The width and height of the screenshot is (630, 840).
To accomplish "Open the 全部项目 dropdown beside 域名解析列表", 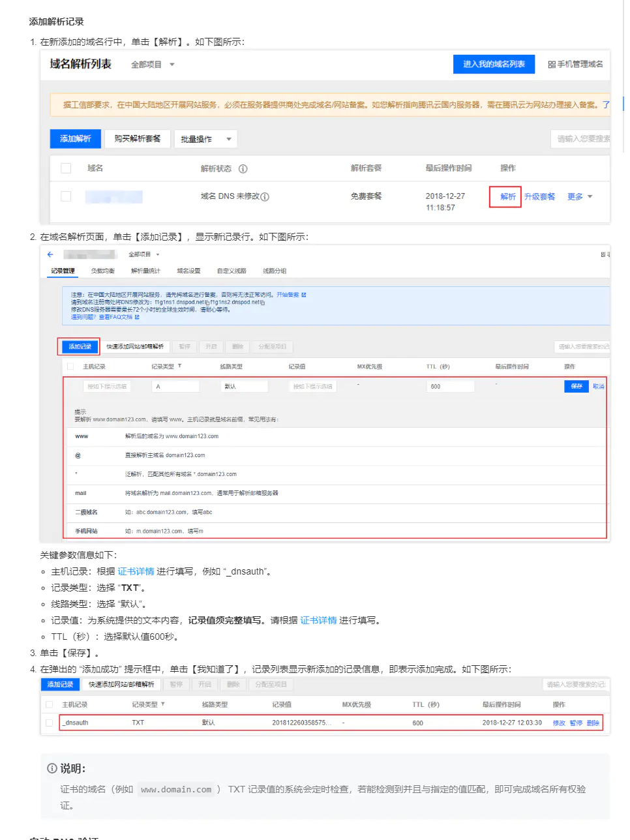I will [x=153, y=65].
